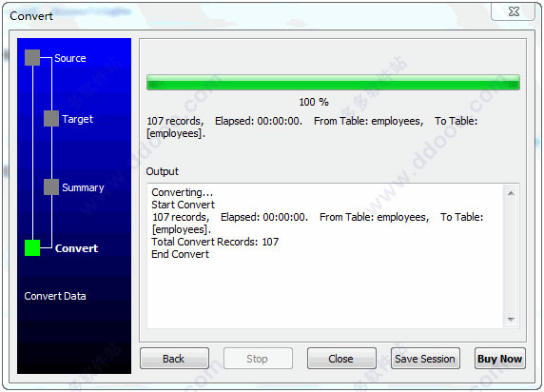Click the Close button at bottom

click(x=341, y=359)
